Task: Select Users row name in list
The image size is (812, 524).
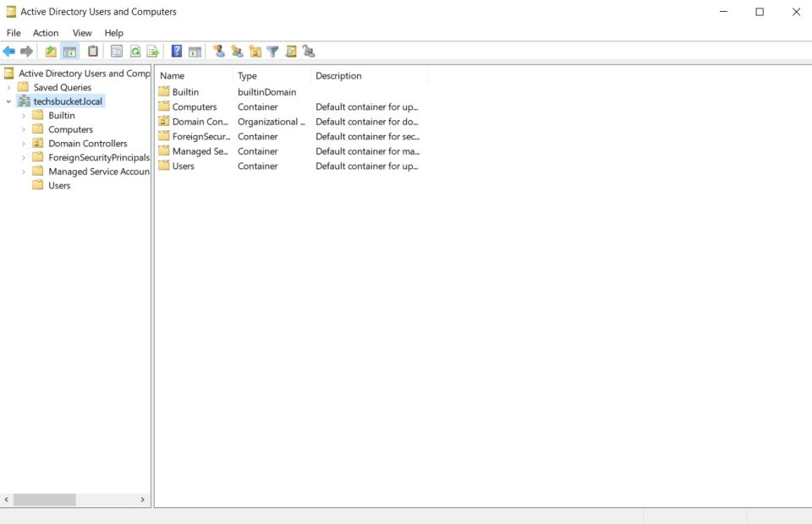Action: point(184,166)
